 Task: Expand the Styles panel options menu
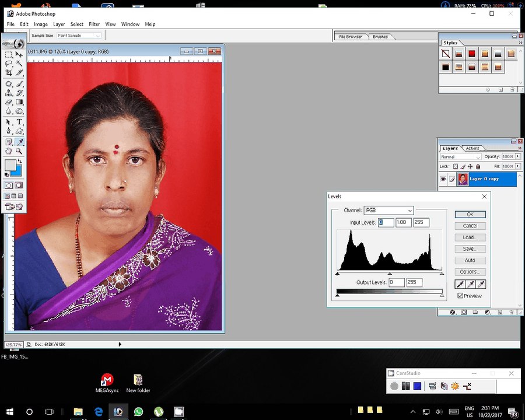click(x=520, y=43)
